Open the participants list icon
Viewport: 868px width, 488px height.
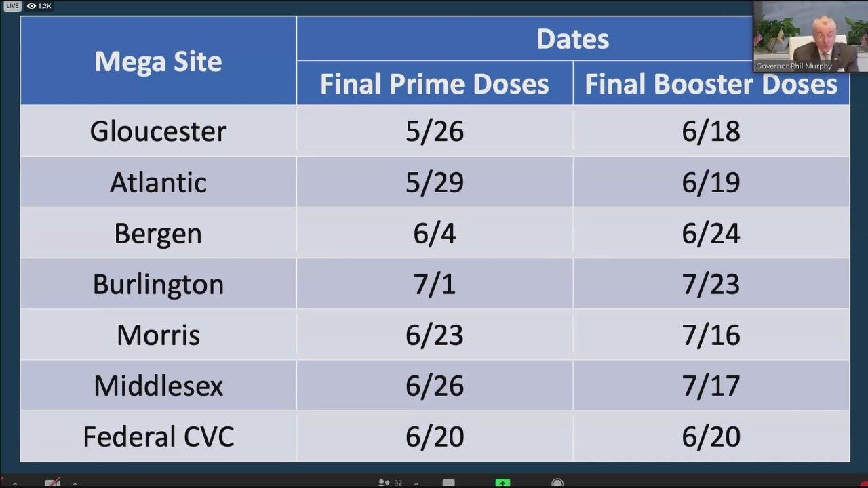coord(384,483)
